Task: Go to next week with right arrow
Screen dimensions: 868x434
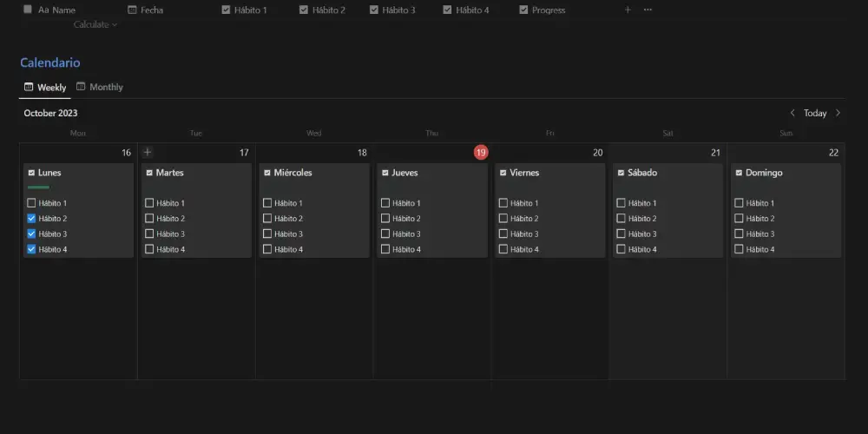Action: pyautogui.click(x=838, y=113)
